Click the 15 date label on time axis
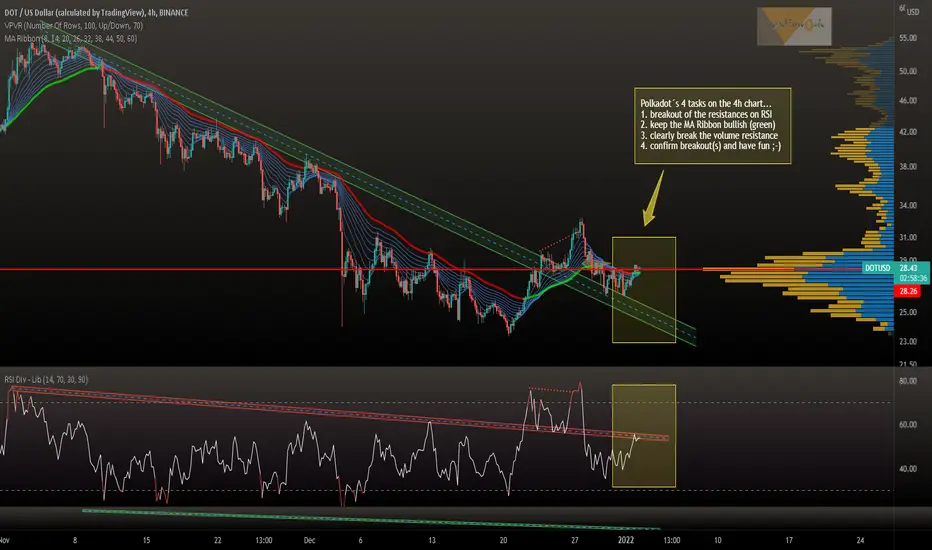This screenshot has height=550, width=932. pyautogui.click(x=146, y=540)
